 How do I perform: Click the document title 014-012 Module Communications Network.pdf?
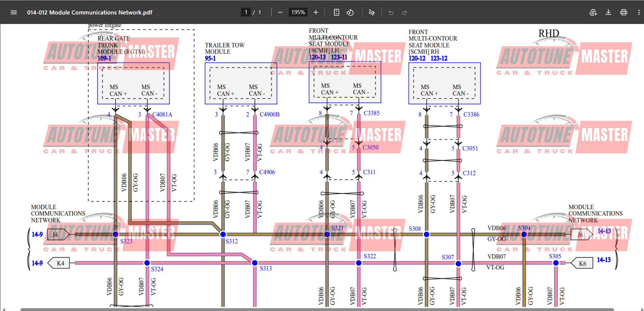(90, 12)
